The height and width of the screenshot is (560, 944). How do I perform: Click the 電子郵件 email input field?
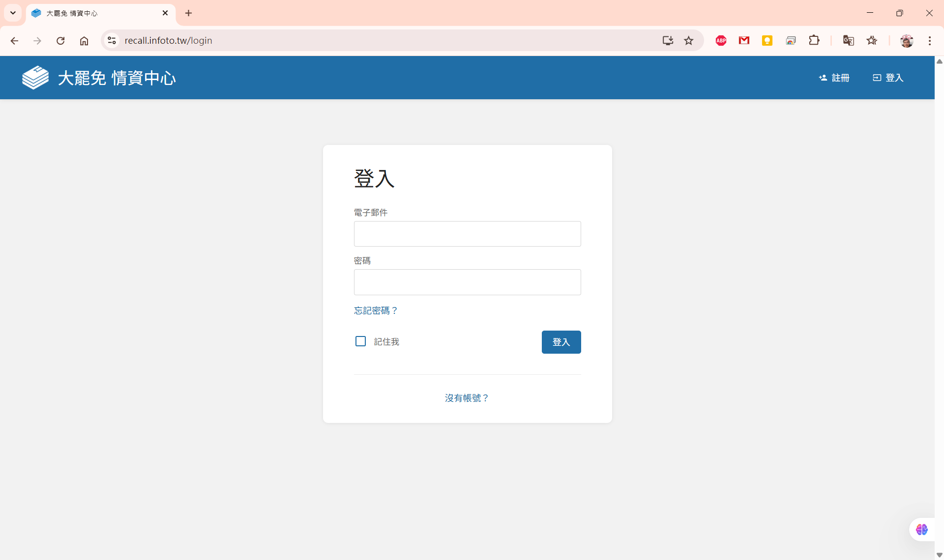pos(467,234)
